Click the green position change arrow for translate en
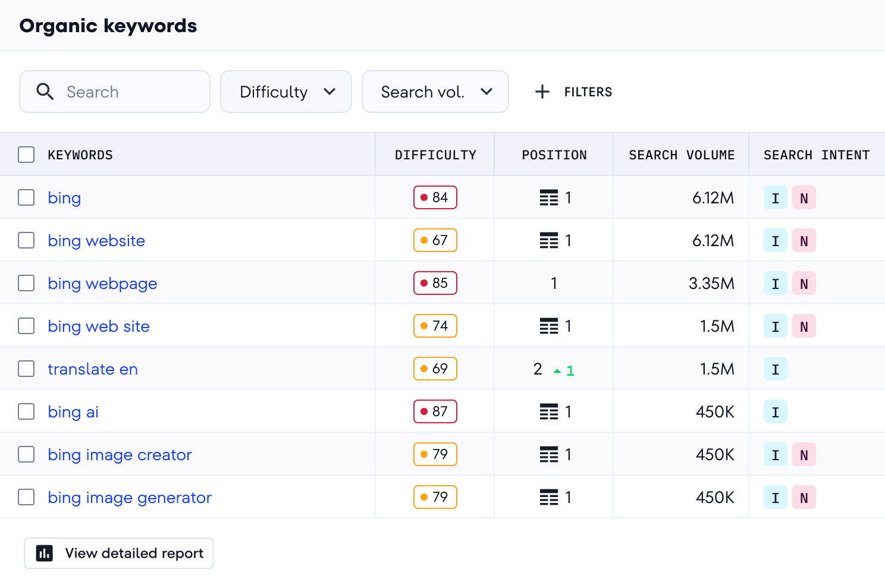The height and width of the screenshot is (588, 885). coord(557,371)
